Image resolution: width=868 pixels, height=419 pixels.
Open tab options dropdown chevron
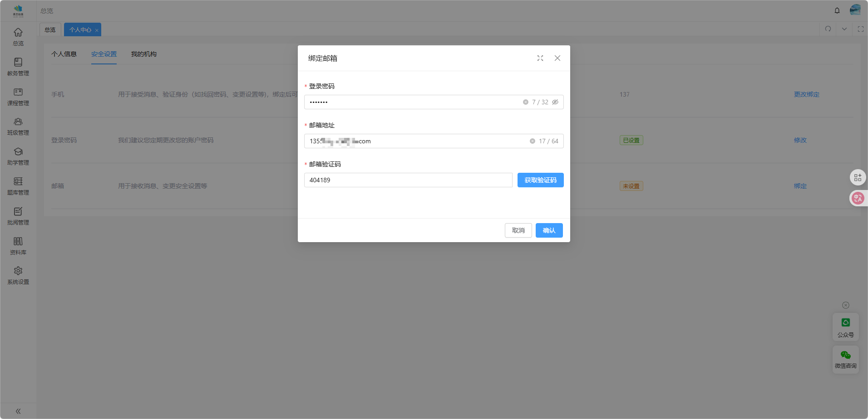[844, 29]
